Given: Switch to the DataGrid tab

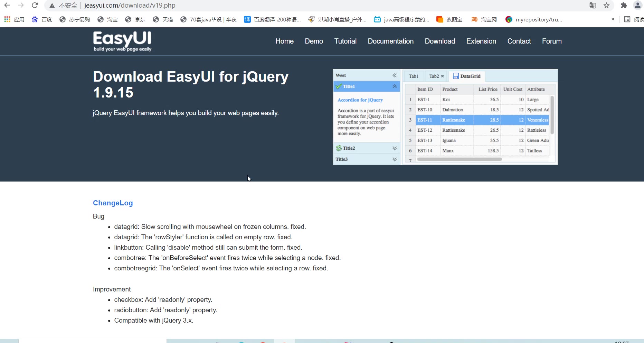Looking at the screenshot, I should [467, 76].
